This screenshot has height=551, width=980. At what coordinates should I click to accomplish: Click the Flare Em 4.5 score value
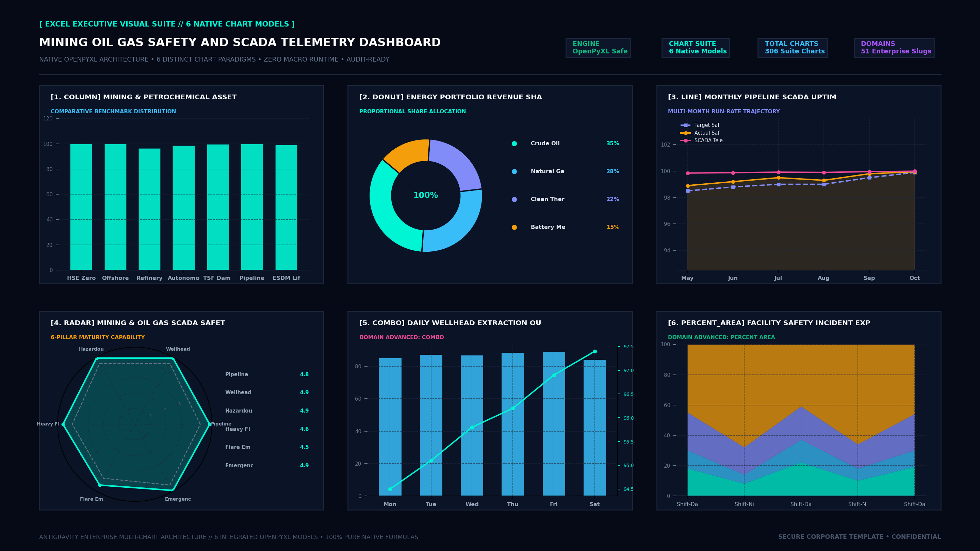[x=304, y=447]
